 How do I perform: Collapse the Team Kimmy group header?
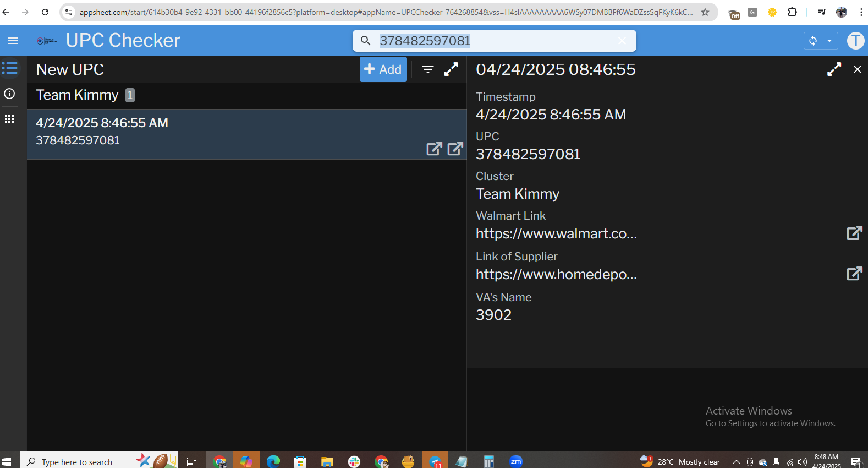click(x=78, y=95)
